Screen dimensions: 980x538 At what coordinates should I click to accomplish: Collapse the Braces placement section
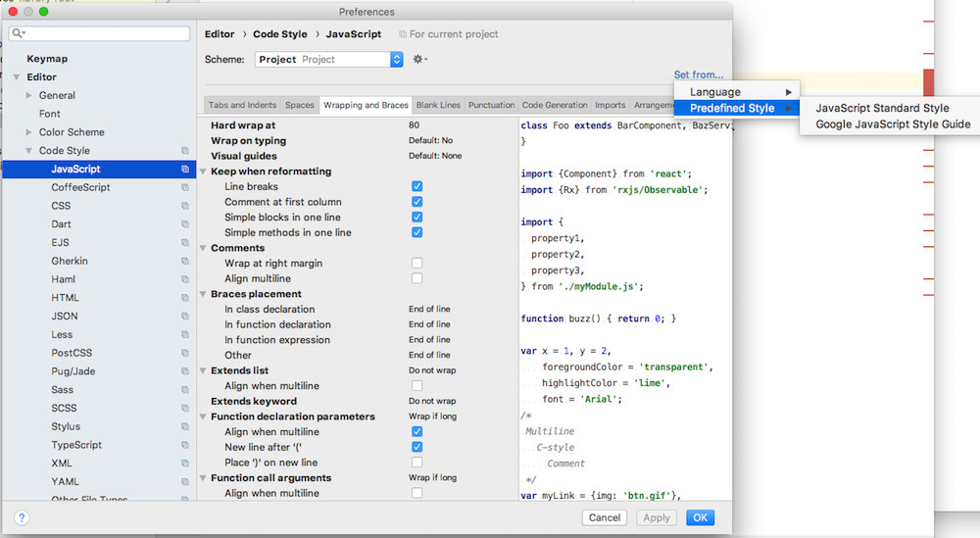point(203,294)
